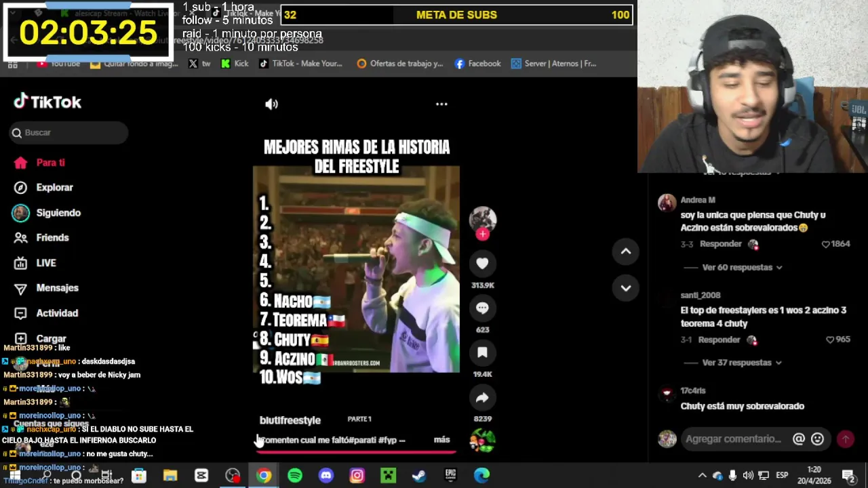Post comment with red arrow button
Viewport: 868px width, 488px height.
point(846,439)
